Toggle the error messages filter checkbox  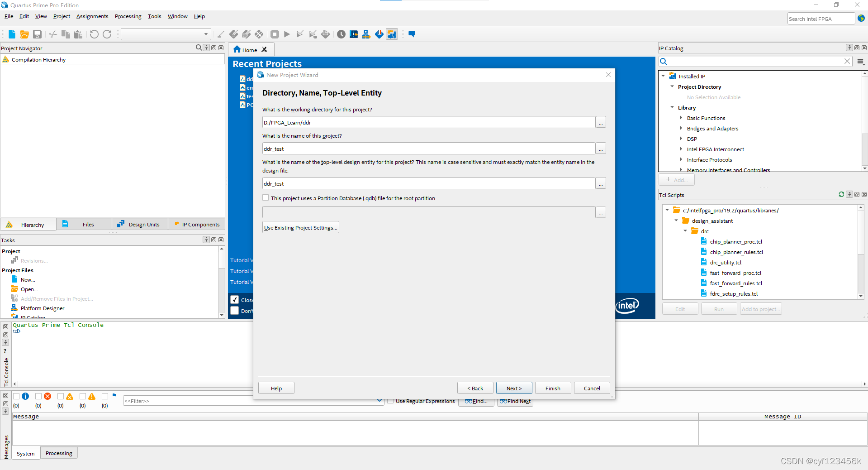coord(38,396)
